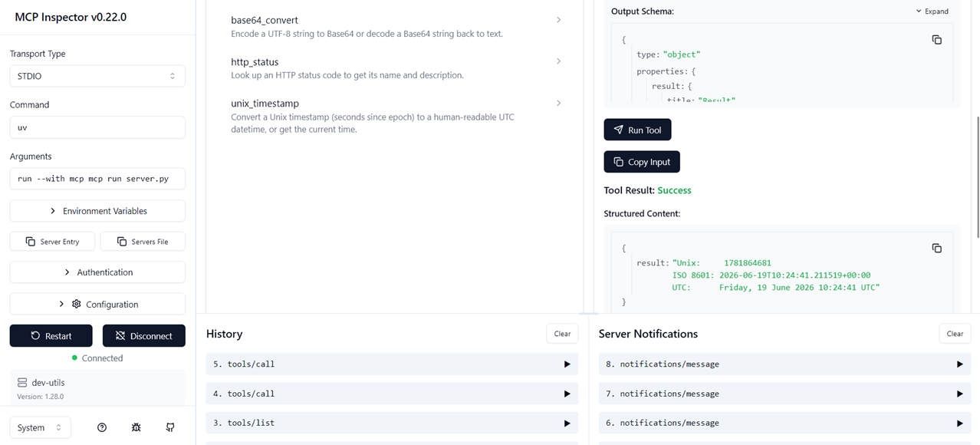Copy the tool input
This screenshot has width=980, height=445.
642,162
